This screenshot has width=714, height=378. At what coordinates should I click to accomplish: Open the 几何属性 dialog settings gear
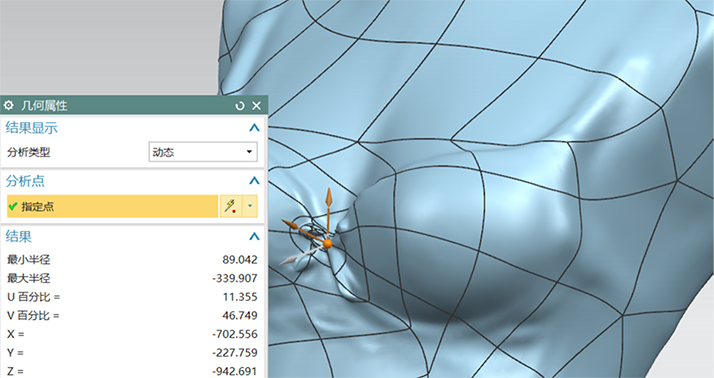(9, 106)
